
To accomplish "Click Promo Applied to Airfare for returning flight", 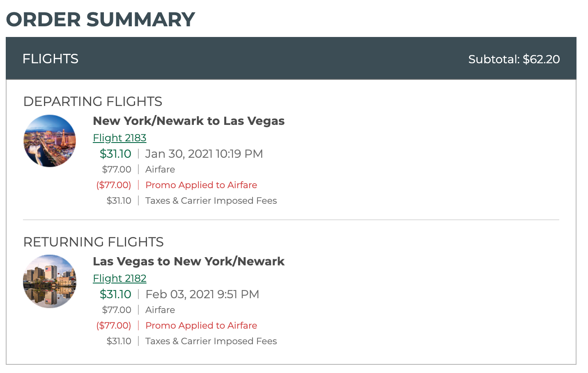I will point(201,325).
